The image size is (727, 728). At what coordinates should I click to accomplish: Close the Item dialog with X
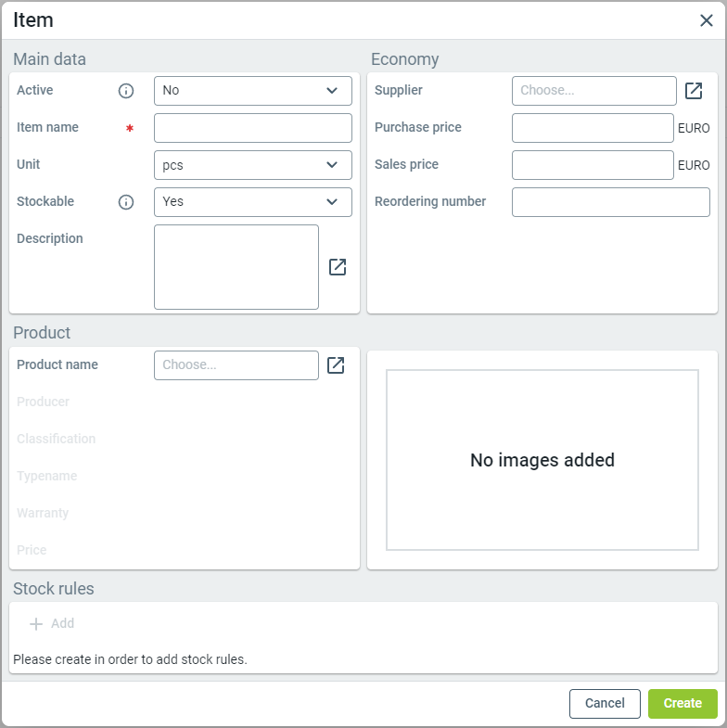[707, 20]
